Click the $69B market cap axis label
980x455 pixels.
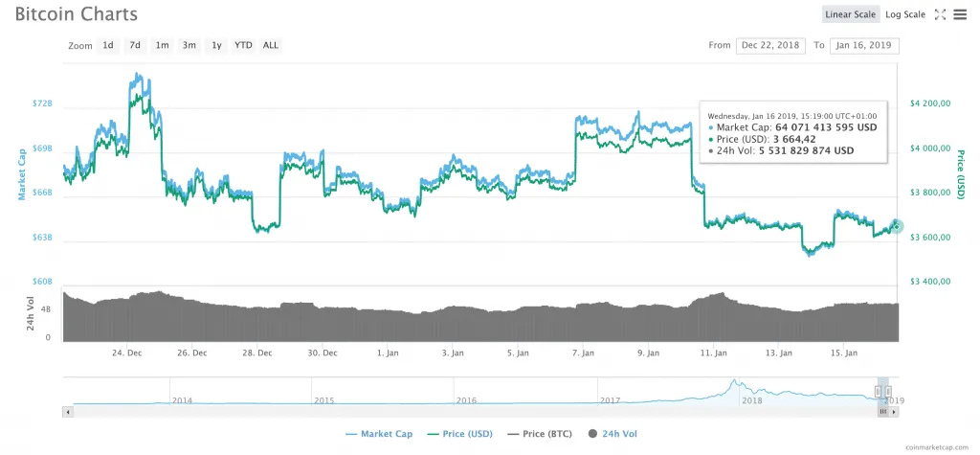(42, 149)
